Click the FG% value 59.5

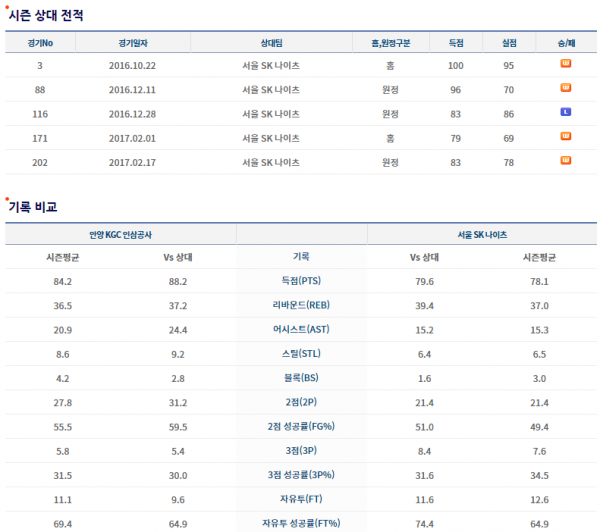coord(178,427)
